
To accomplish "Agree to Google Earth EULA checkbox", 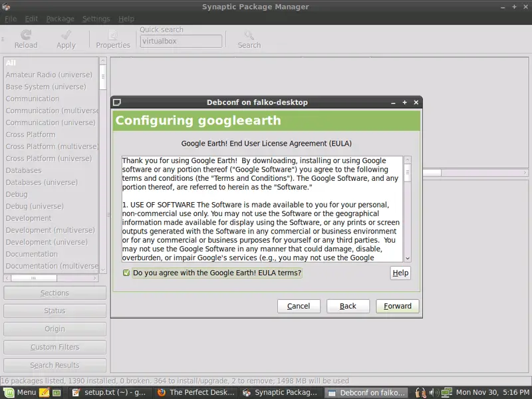I will point(126,273).
